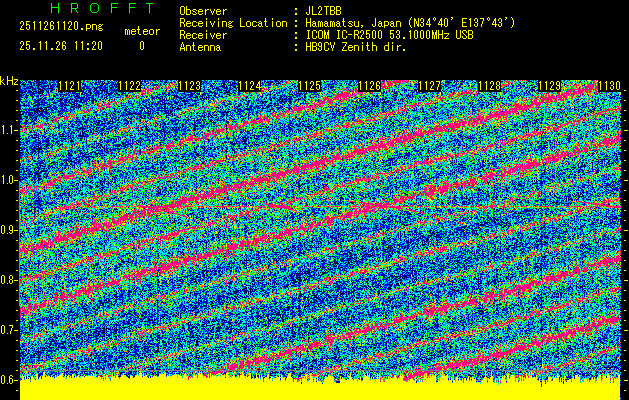Select the 1.0 kHz frequency axis label
Viewport: 629px width, 400px height.
click(9, 180)
